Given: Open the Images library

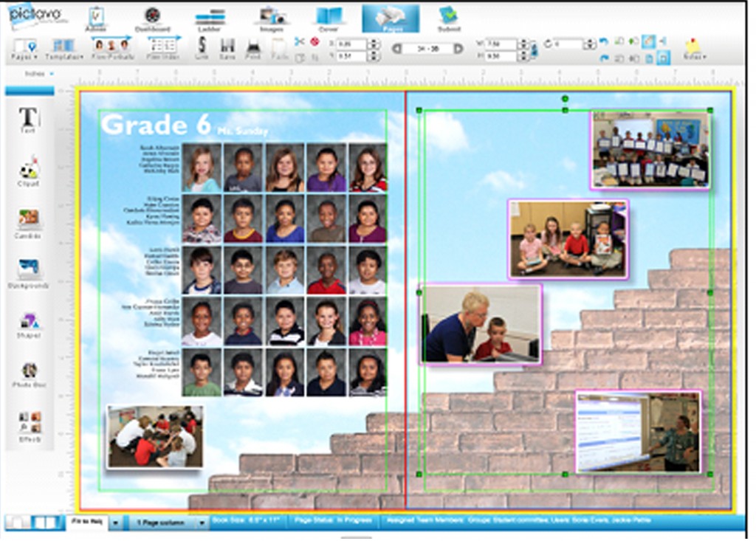Looking at the screenshot, I should [272, 20].
